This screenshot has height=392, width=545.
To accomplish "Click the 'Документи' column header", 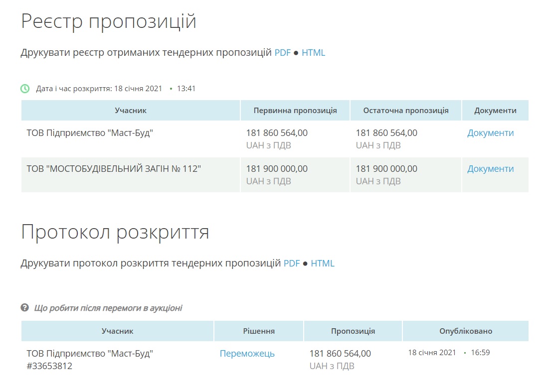I will (495, 111).
